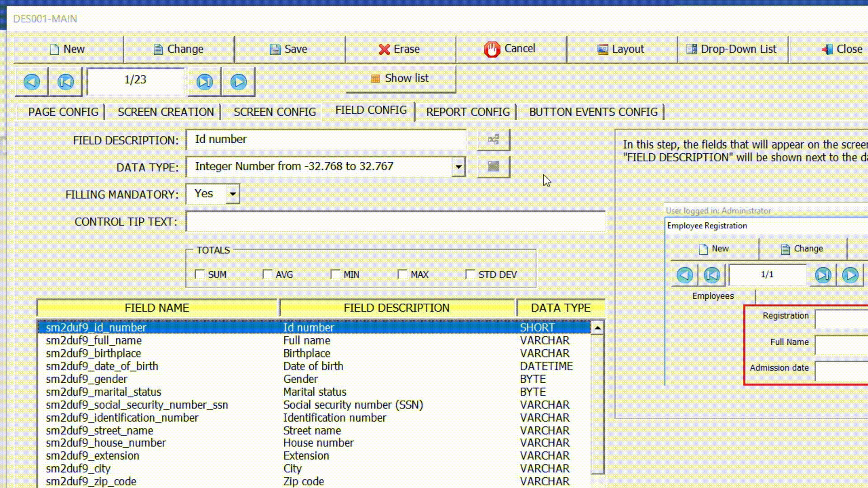Image resolution: width=868 pixels, height=488 pixels.
Task: Open the DATA TYPE dropdown
Action: (x=458, y=167)
